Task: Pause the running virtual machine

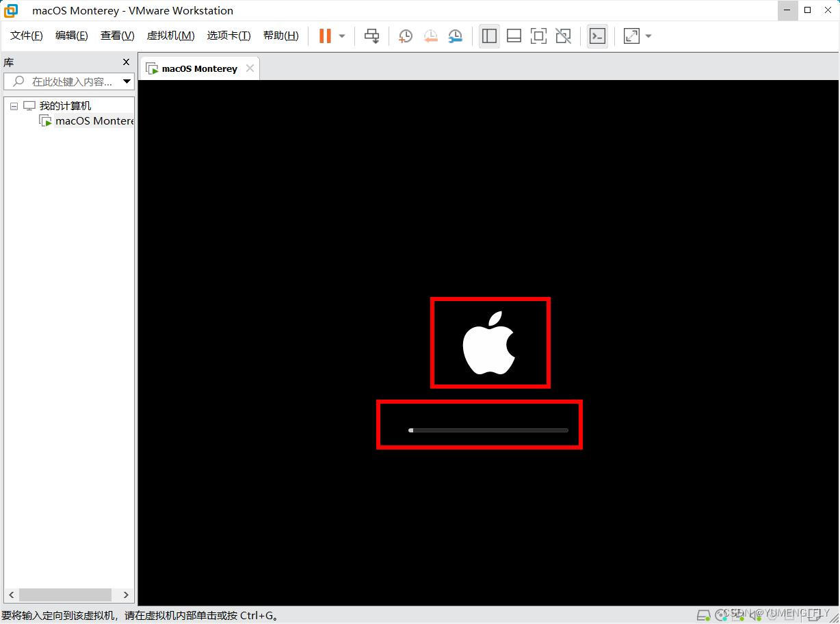Action: 325,36
